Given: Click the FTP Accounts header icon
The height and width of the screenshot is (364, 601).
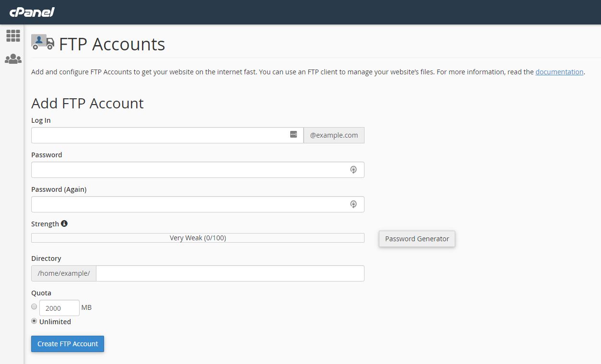Looking at the screenshot, I should 42,43.
